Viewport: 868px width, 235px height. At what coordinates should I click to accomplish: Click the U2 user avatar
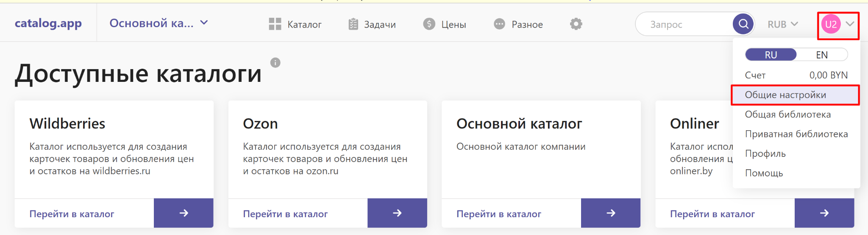[x=831, y=24]
